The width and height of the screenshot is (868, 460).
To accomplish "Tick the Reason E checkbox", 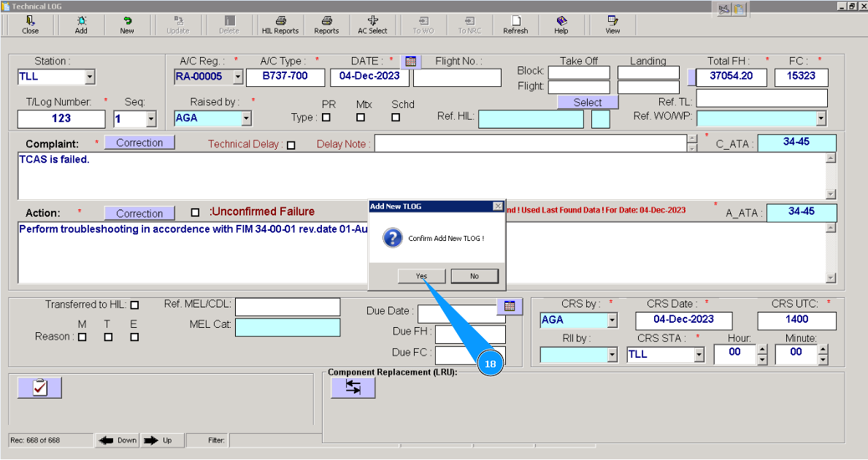I will 134,337.
